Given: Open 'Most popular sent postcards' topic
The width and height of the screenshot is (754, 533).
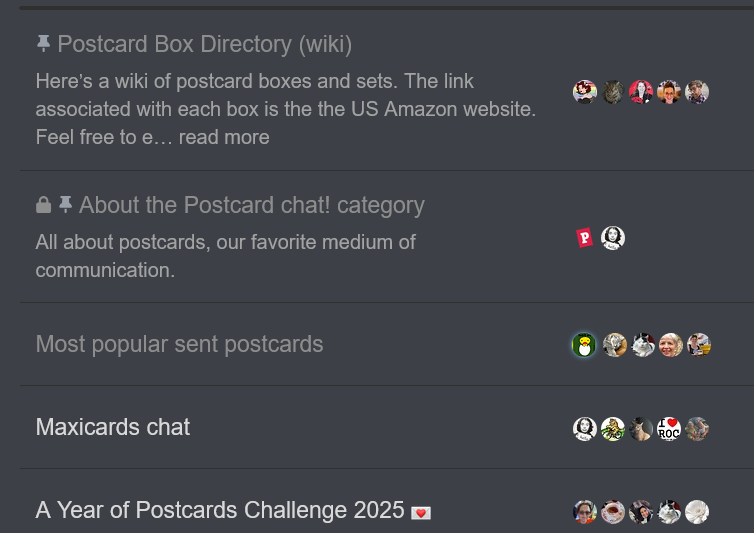Looking at the screenshot, I should 179,344.
